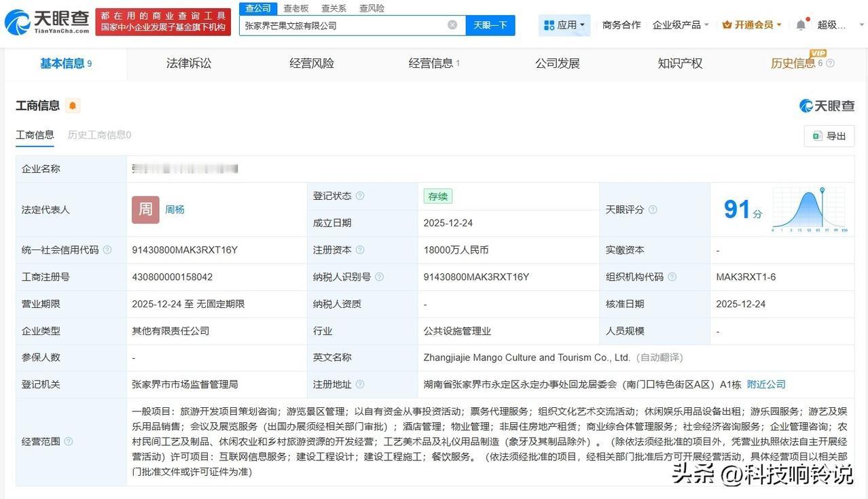Select the 工商信息 sub-tab
The width and height of the screenshot is (868, 499).
coord(35,135)
